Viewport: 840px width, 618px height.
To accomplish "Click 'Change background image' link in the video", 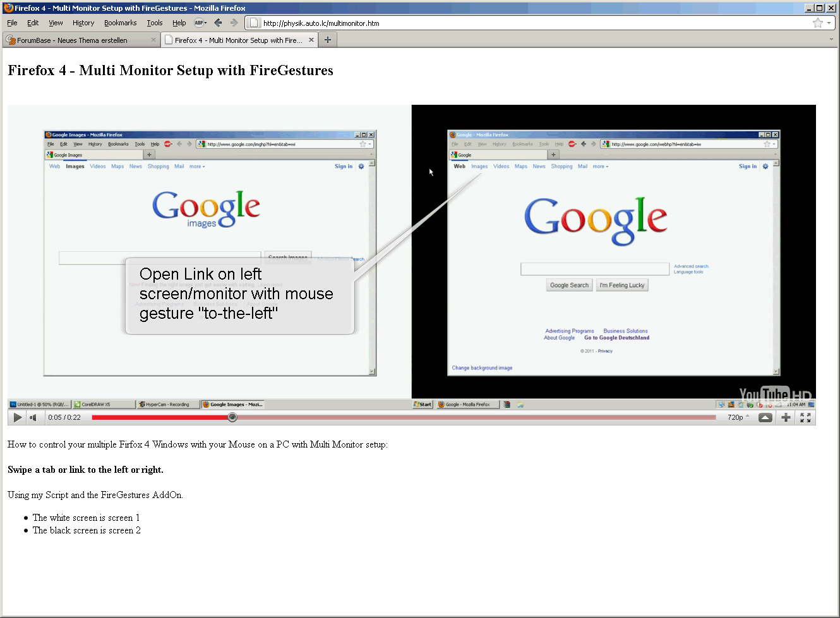I will (x=482, y=368).
